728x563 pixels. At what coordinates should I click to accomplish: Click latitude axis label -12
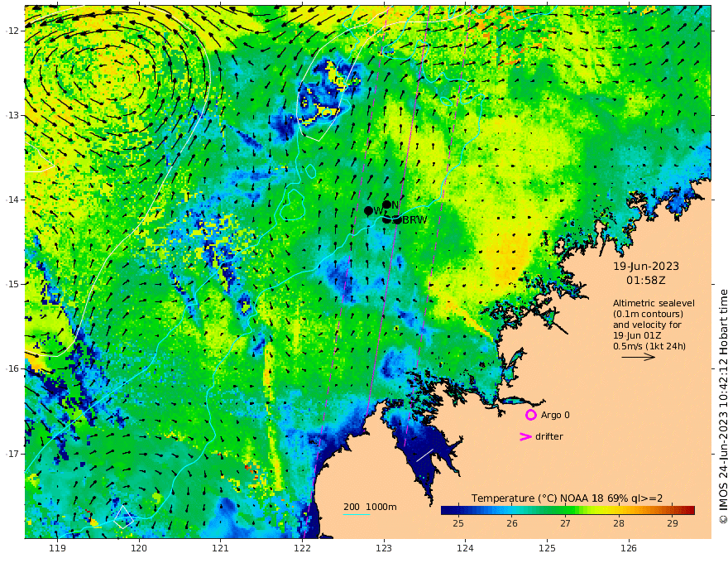[12, 31]
